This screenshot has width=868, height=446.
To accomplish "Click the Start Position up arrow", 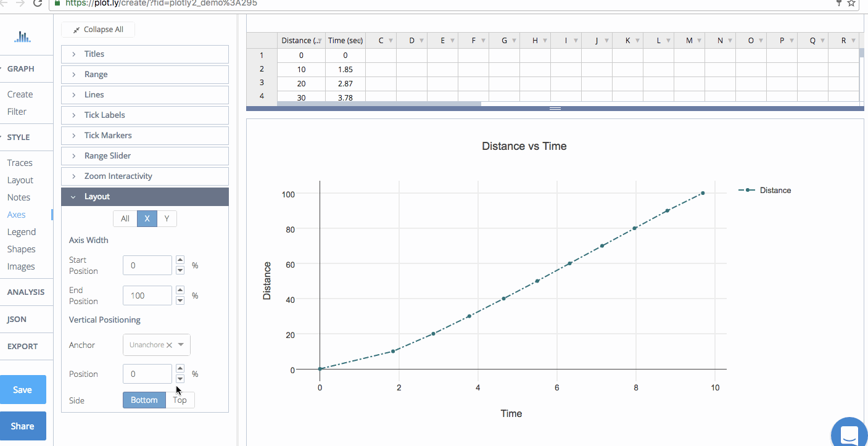I will 180,260.
